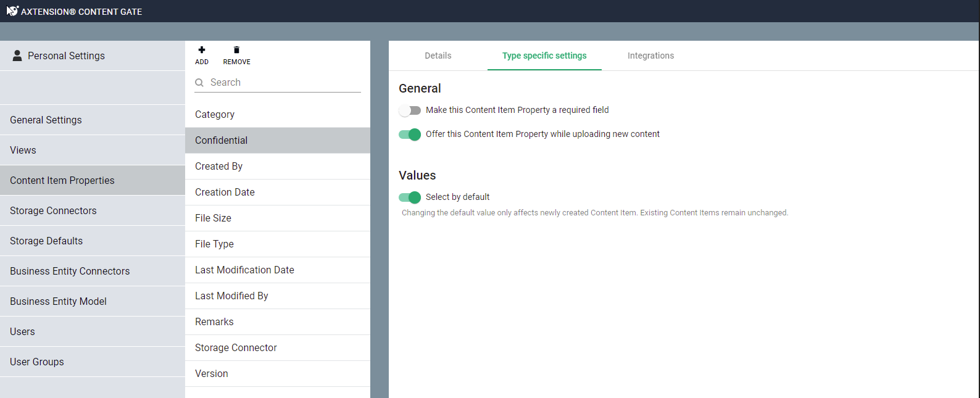
Task: Choose the File Size property
Action: (213, 218)
